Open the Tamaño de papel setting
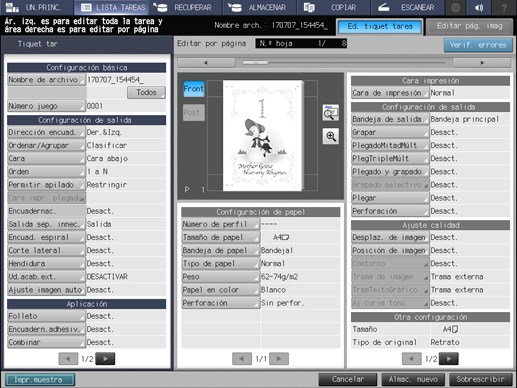The image size is (517, 388). pyautogui.click(x=220, y=237)
